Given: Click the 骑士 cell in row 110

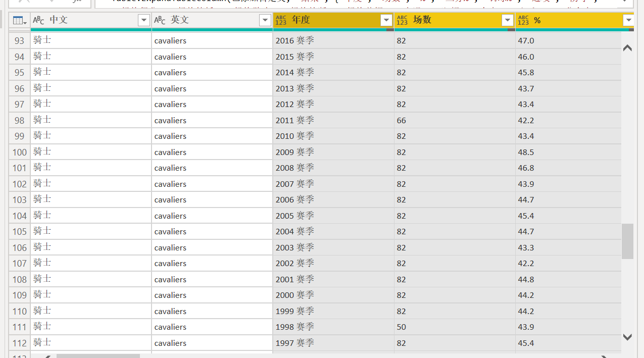Looking at the screenshot, I should tap(91, 312).
